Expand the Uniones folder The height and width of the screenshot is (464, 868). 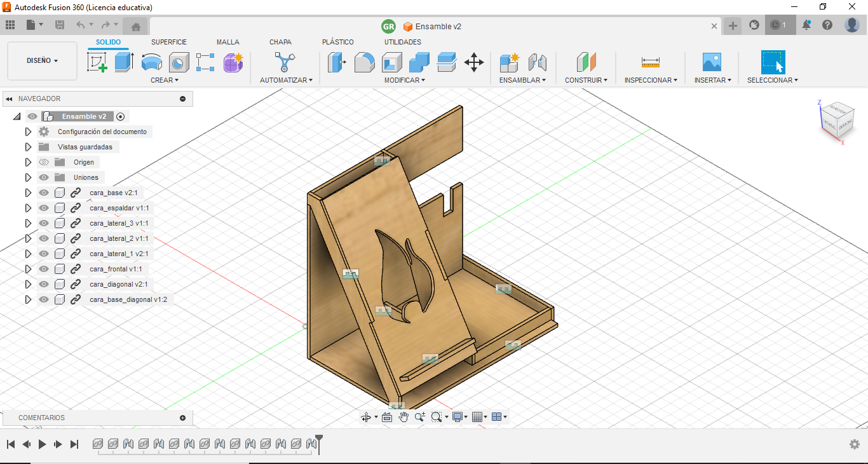click(x=28, y=177)
